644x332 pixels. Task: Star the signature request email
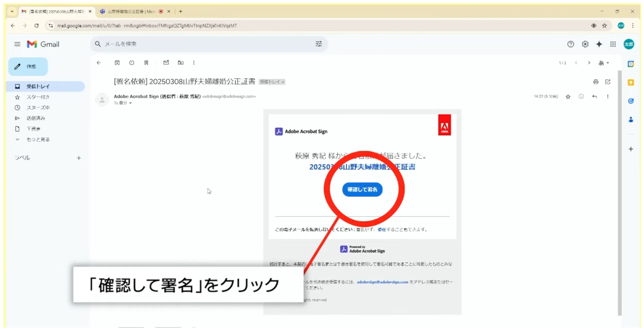[x=568, y=96]
